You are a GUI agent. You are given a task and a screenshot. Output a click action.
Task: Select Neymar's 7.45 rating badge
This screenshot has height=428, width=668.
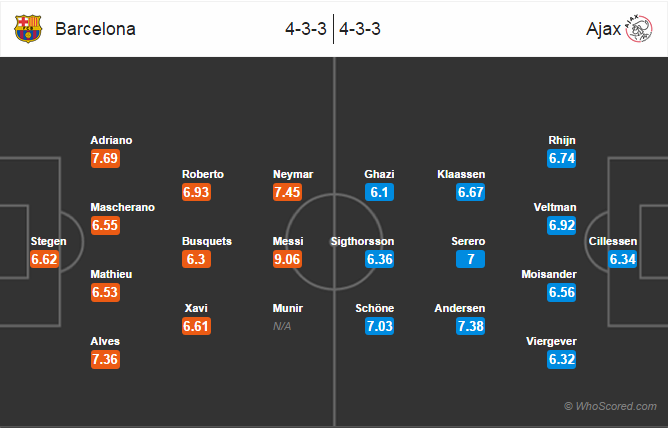[288, 192]
